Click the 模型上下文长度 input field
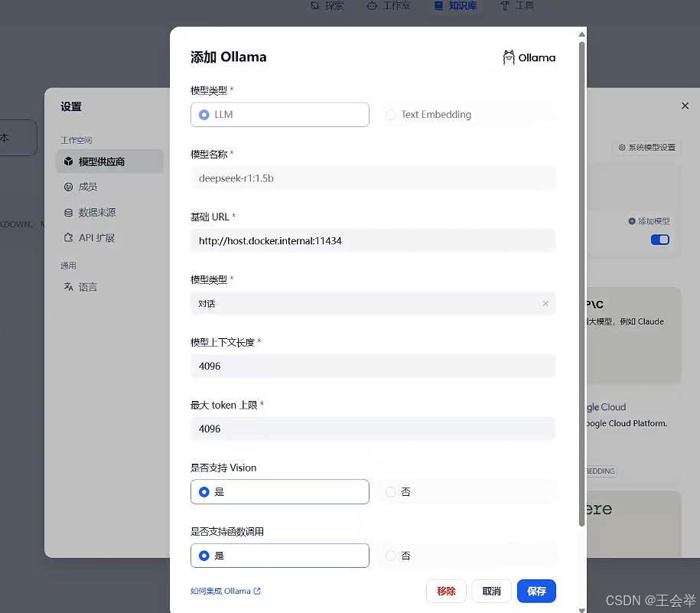This screenshot has width=700, height=613. pos(373,366)
